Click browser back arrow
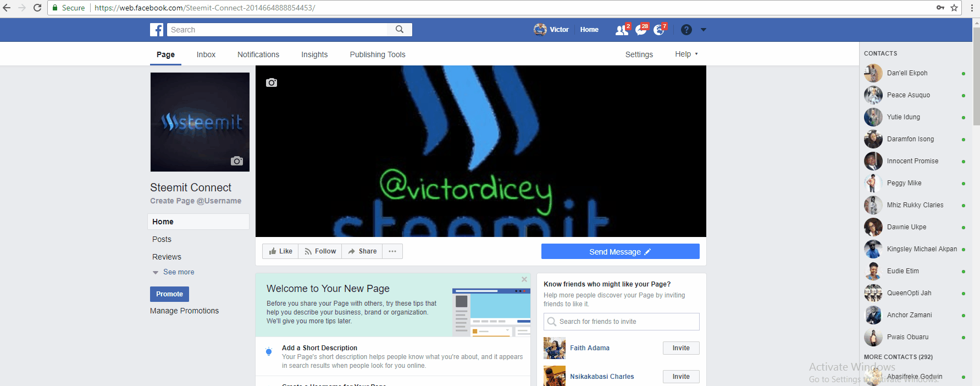 7,8
